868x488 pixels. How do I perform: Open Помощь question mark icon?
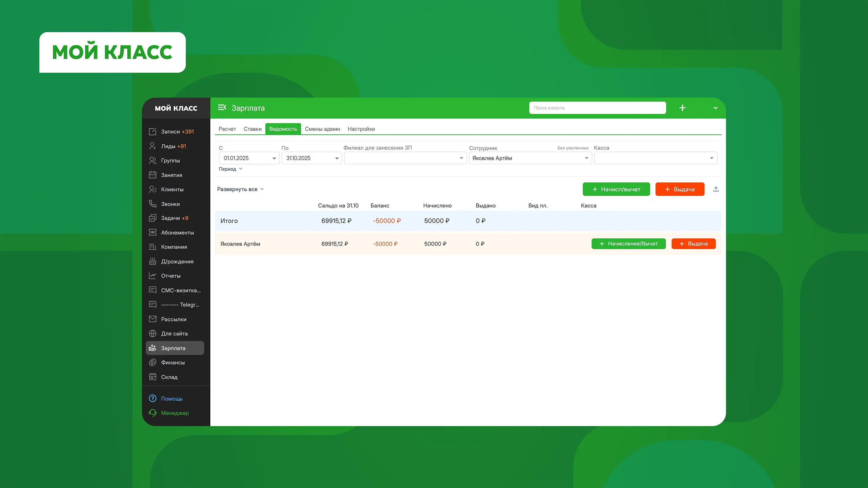click(x=153, y=398)
